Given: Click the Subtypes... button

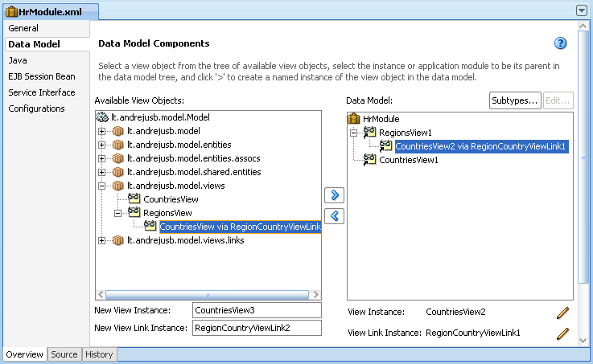Looking at the screenshot, I should pos(515,100).
